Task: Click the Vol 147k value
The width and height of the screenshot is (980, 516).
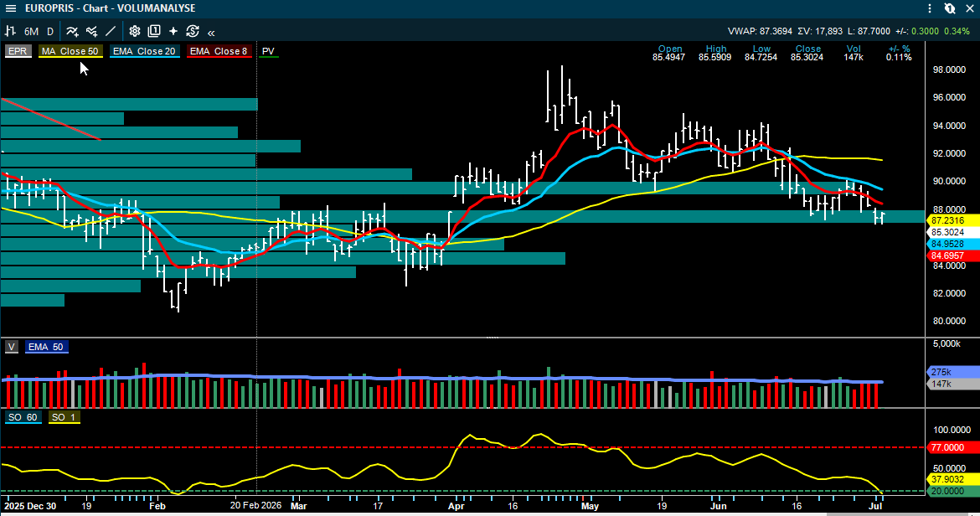Action: pos(854,58)
